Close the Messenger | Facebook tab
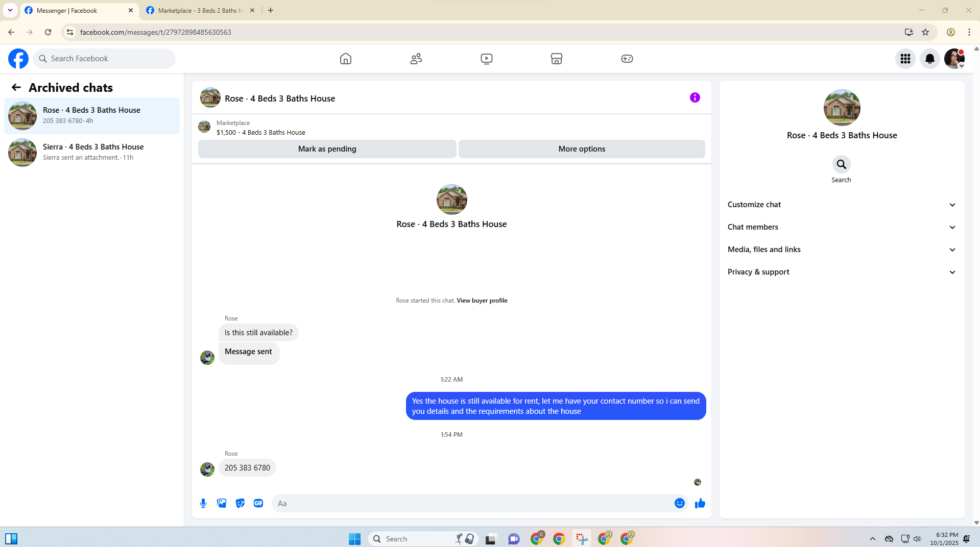The image size is (980, 547). click(131, 10)
